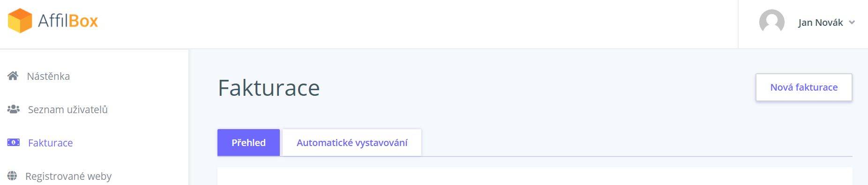Screen dimensions: 868x185
Task: Click the Jan Novák profile avatar
Action: point(771,22)
